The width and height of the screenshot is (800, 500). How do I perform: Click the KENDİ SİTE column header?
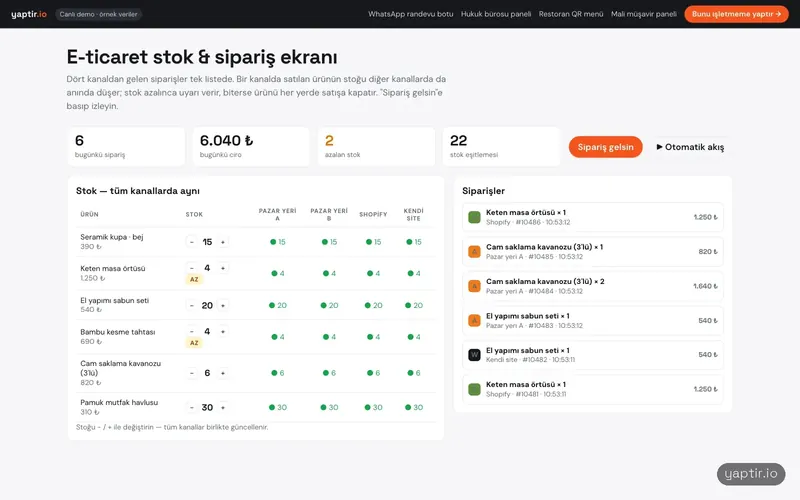click(x=413, y=214)
